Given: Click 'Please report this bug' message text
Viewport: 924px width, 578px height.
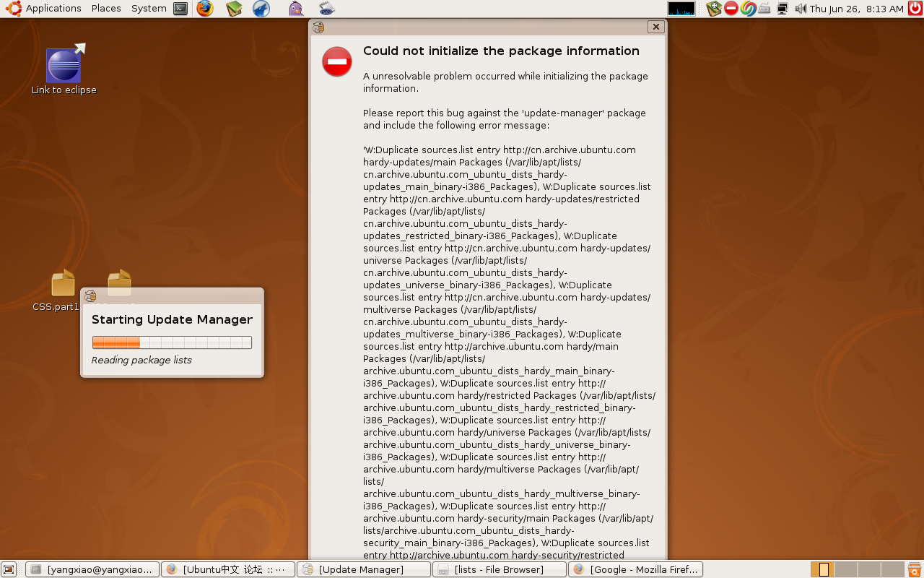Looking at the screenshot, I should [x=505, y=119].
